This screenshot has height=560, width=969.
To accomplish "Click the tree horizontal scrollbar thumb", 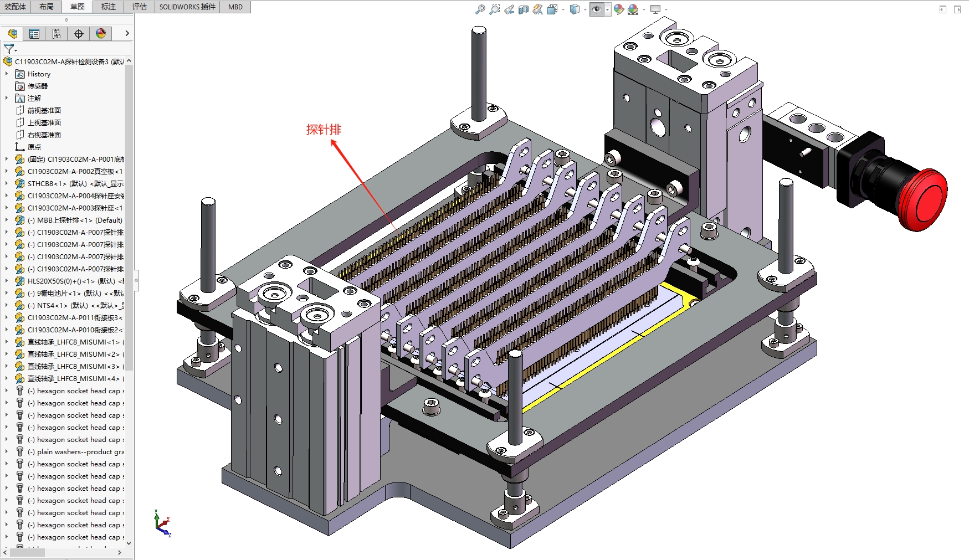I will tap(28, 552).
